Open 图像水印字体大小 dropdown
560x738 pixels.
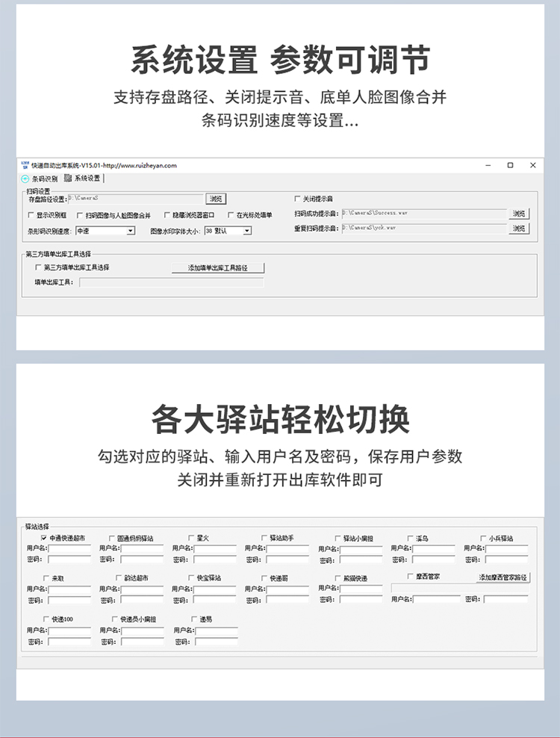click(x=247, y=231)
